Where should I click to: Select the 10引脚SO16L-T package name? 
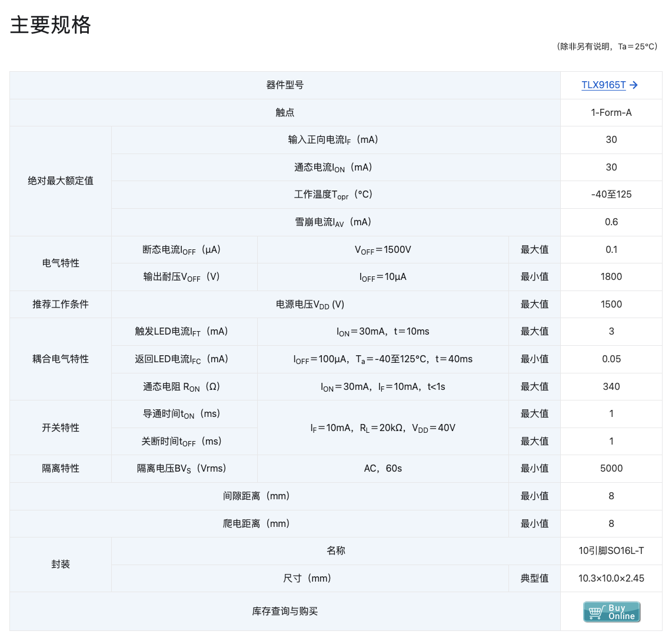pyautogui.click(x=611, y=551)
